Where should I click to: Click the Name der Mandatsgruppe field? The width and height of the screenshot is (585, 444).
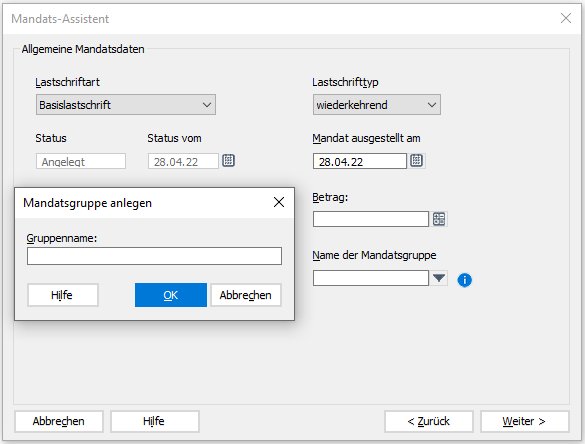pos(371,278)
